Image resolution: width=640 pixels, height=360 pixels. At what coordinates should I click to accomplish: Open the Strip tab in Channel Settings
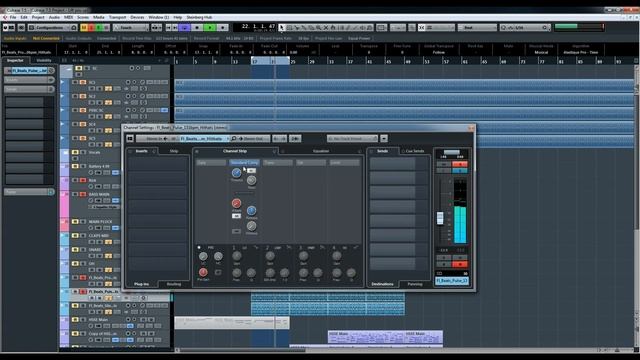tap(174, 151)
